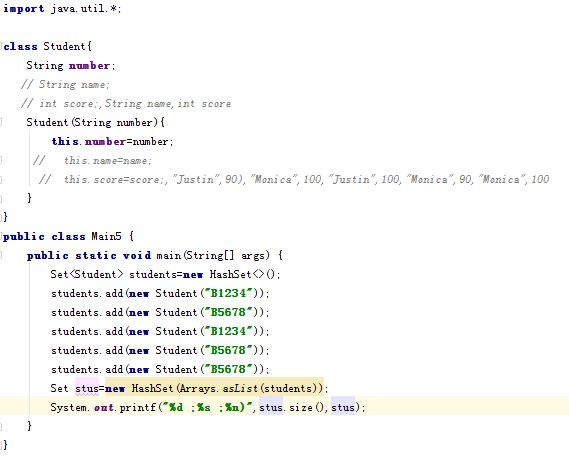Click the class name 'Main5'
The image size is (569, 464).
(x=106, y=236)
